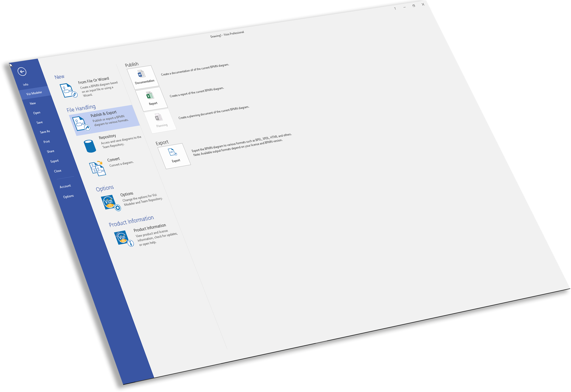Restore down the Visio window

tap(414, 6)
